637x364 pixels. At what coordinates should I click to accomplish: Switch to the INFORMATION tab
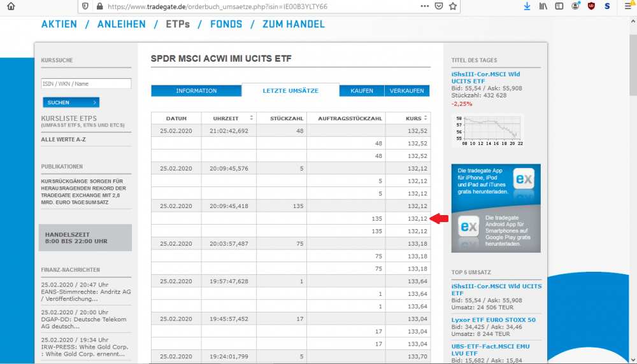pyautogui.click(x=196, y=90)
